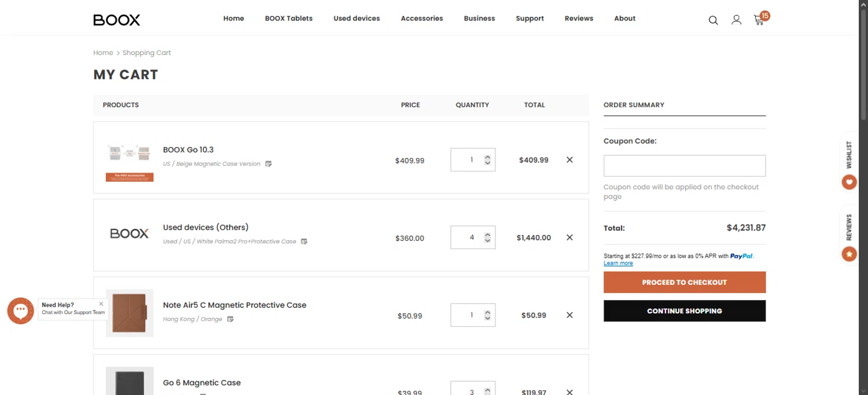Image resolution: width=868 pixels, height=395 pixels.
Task: Click Home breadcrumb link
Action: coord(103,53)
